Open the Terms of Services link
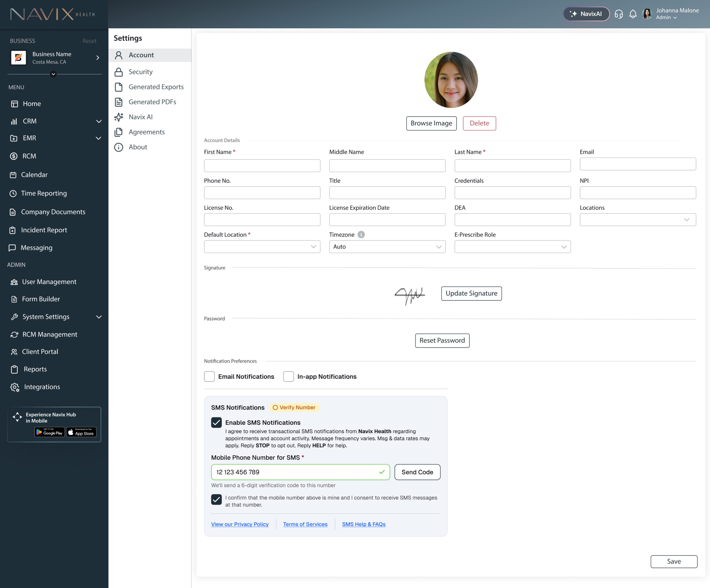 (305, 524)
